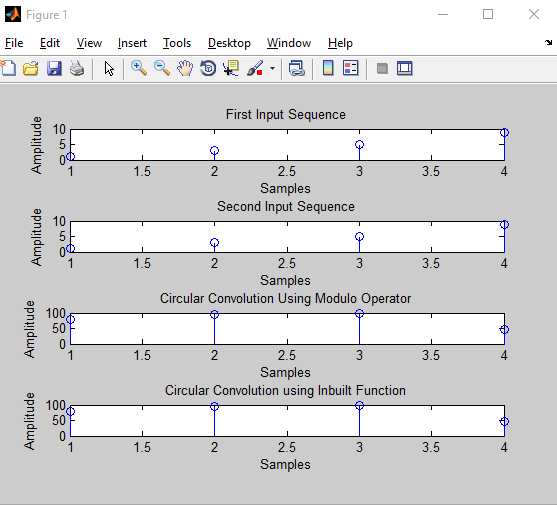Open the Insert menu
Image resolution: width=557 pixels, height=505 pixels.
pyautogui.click(x=132, y=43)
